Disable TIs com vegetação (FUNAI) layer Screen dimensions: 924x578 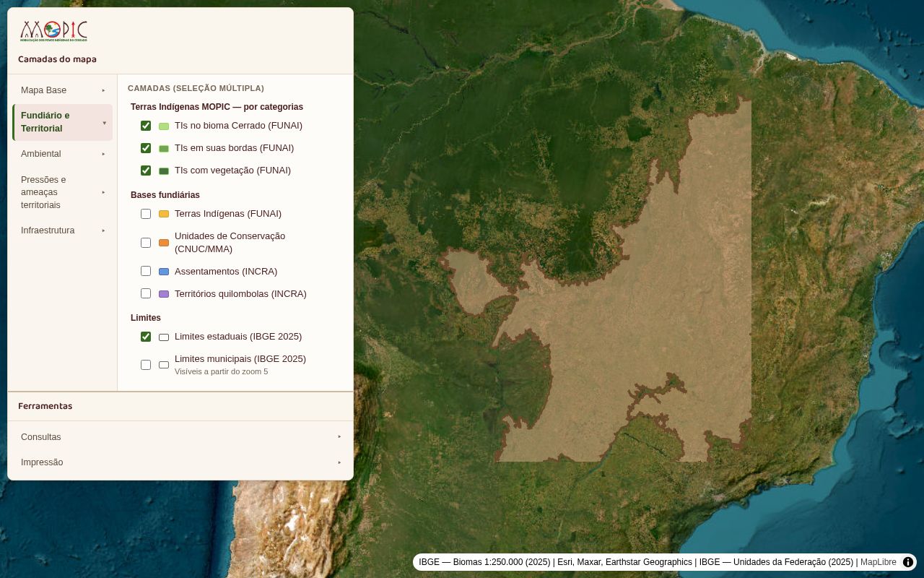pos(146,171)
